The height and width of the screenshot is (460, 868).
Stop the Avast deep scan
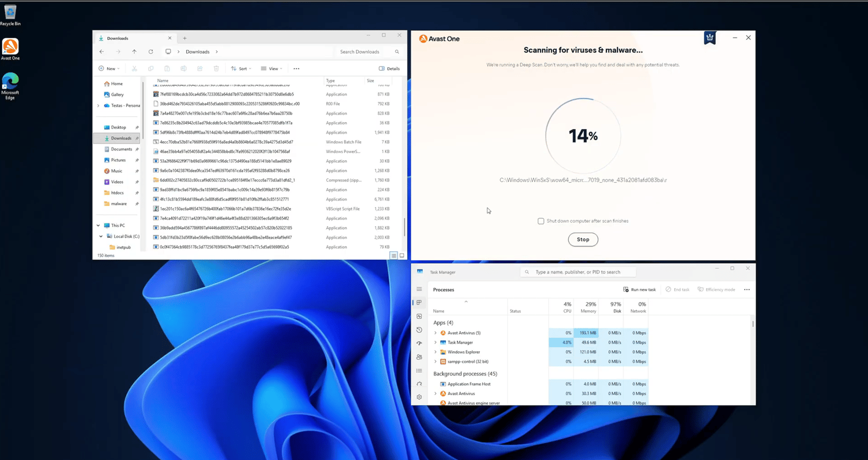tap(583, 240)
